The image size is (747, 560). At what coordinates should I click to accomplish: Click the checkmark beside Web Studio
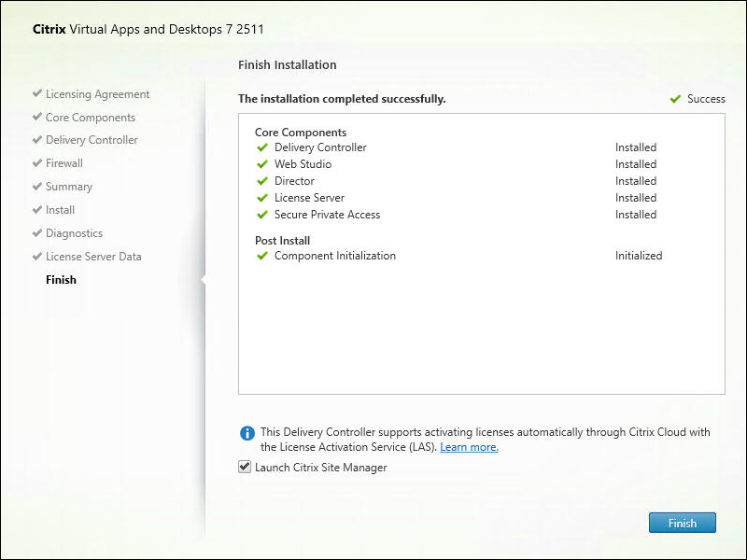pos(262,164)
